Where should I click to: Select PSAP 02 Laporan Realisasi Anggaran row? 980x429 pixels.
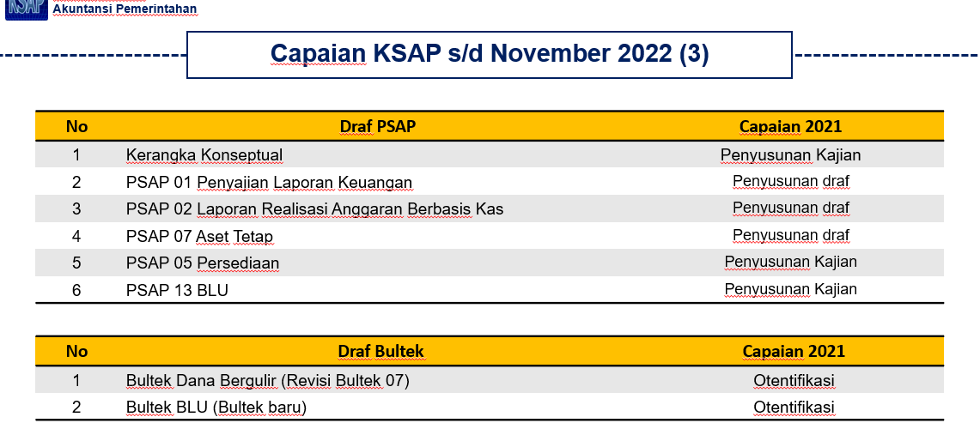490,208
